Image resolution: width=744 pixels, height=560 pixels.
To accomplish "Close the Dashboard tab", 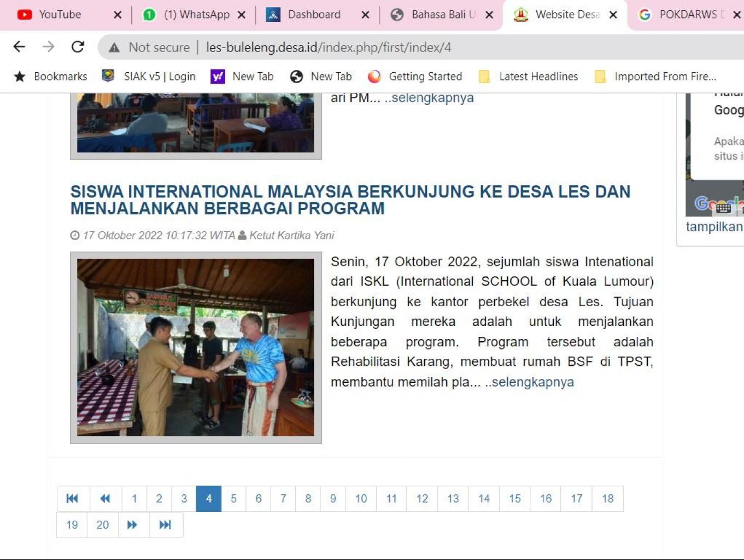I will point(365,15).
